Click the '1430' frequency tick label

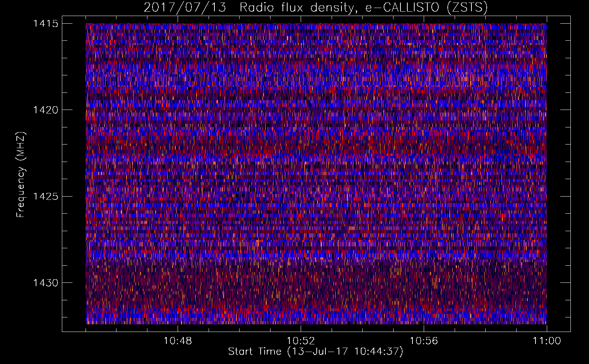point(46,283)
